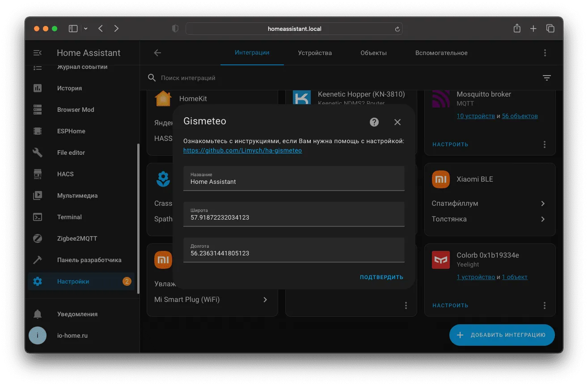The image size is (588, 386).
Task: Open the 1 устройство Yeelight link
Action: click(x=476, y=277)
